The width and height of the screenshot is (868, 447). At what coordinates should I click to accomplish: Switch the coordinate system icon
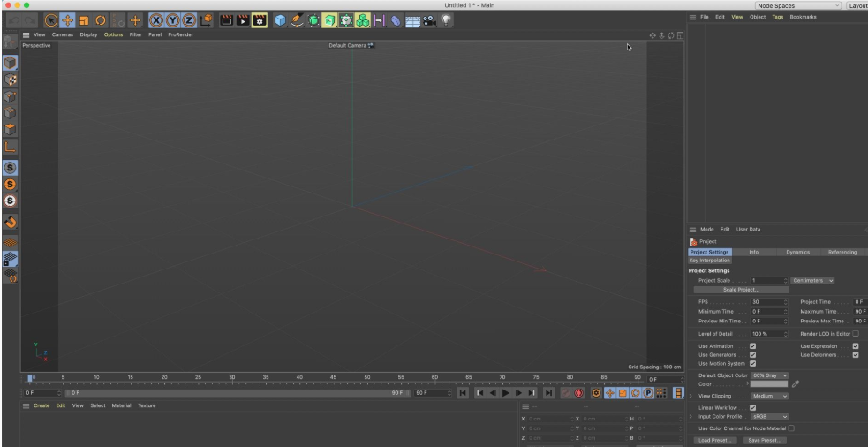tap(206, 20)
